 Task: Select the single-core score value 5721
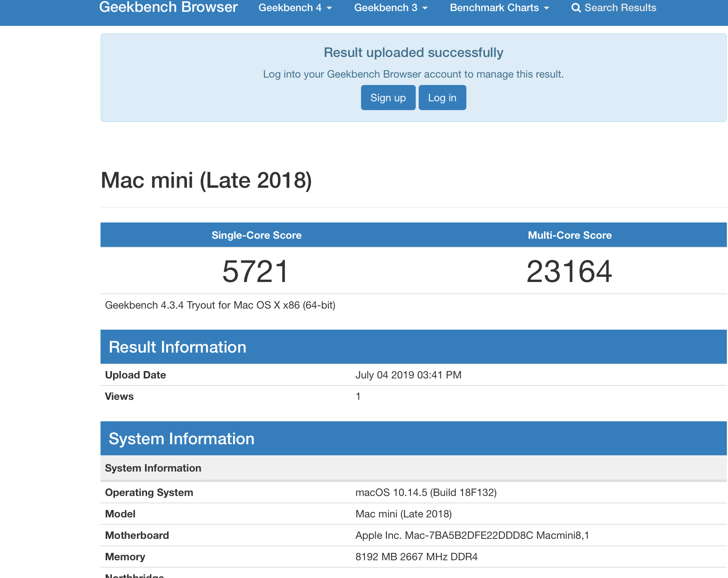[255, 271]
